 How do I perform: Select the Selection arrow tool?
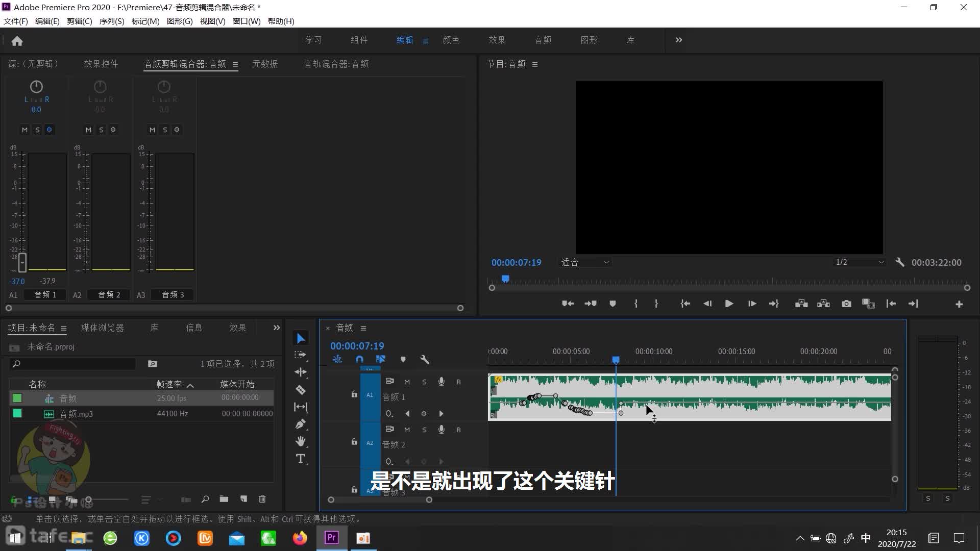(301, 338)
